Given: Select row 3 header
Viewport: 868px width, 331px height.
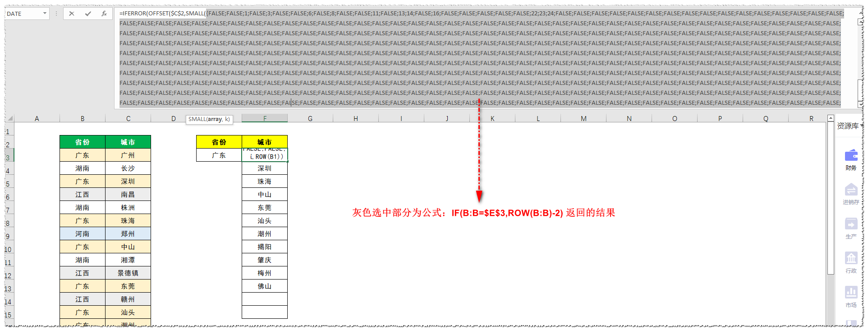Looking at the screenshot, I should tap(9, 155).
